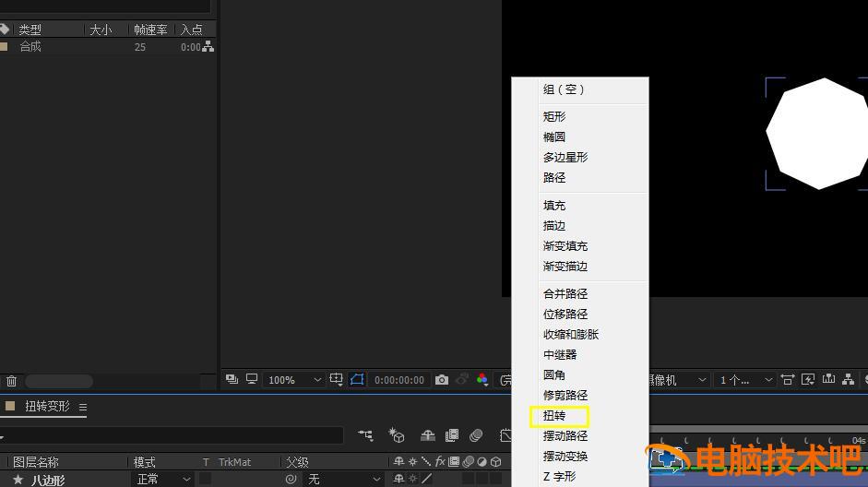The image size is (868, 487).
Task: Click the snapshot camera icon
Action: [x=442, y=380]
